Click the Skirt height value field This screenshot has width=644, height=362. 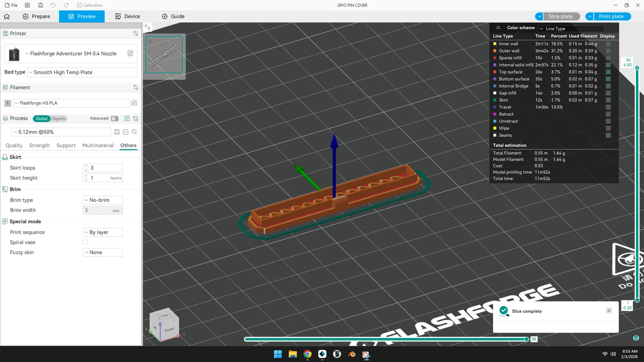point(103,178)
